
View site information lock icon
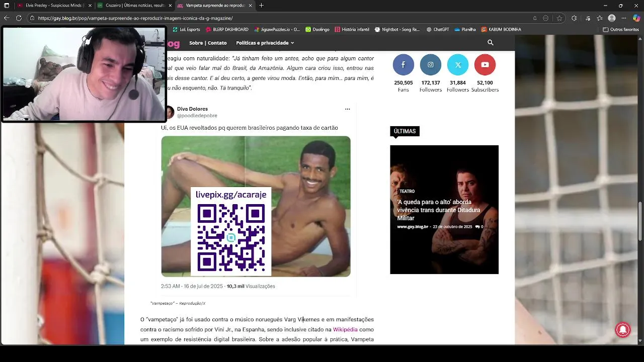pyautogui.click(x=32, y=18)
